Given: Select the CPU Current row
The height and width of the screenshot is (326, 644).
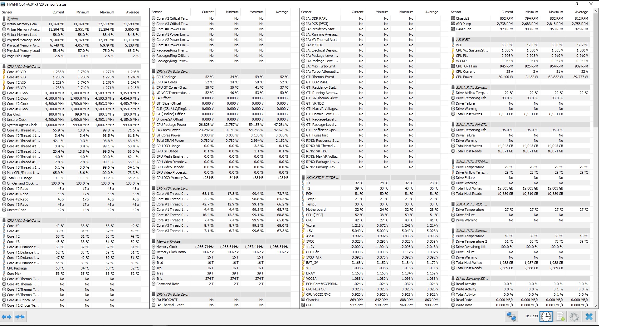Looking at the screenshot, I should pos(520,72).
